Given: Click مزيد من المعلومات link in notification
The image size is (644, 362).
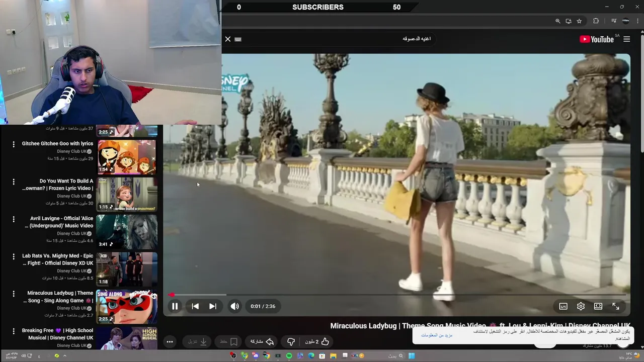Looking at the screenshot, I should pos(437,335).
